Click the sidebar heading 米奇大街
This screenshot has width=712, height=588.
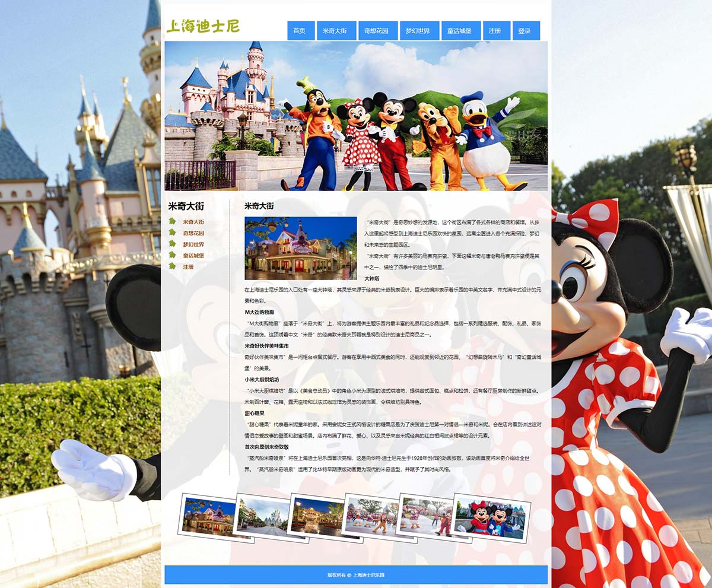(186, 206)
